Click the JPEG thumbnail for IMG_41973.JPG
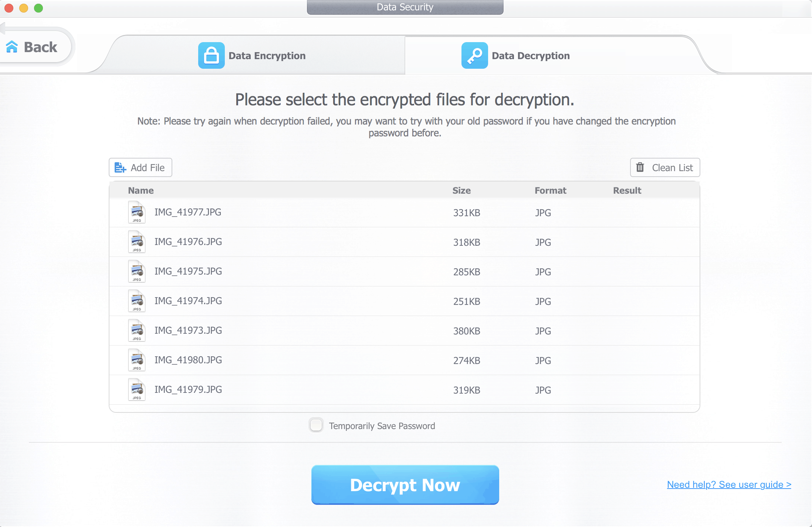The image size is (812, 527). [136, 330]
